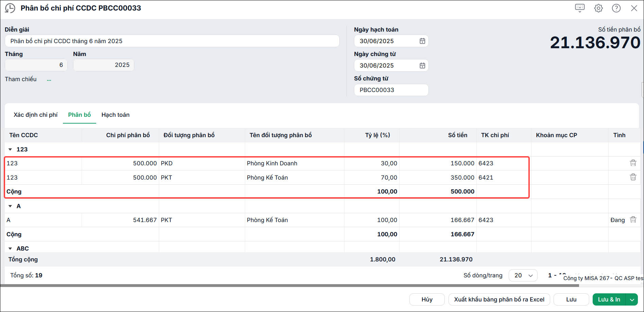Open the rows per page dropdown
This screenshot has width=644, height=312.
[523, 275]
